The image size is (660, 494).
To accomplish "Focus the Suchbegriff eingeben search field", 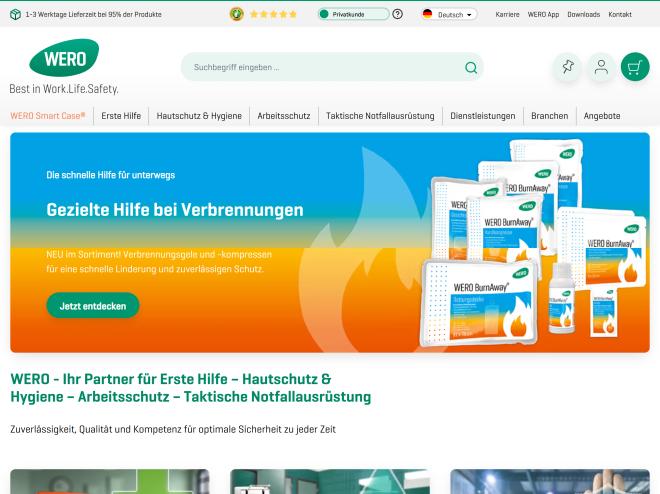I will [332, 67].
